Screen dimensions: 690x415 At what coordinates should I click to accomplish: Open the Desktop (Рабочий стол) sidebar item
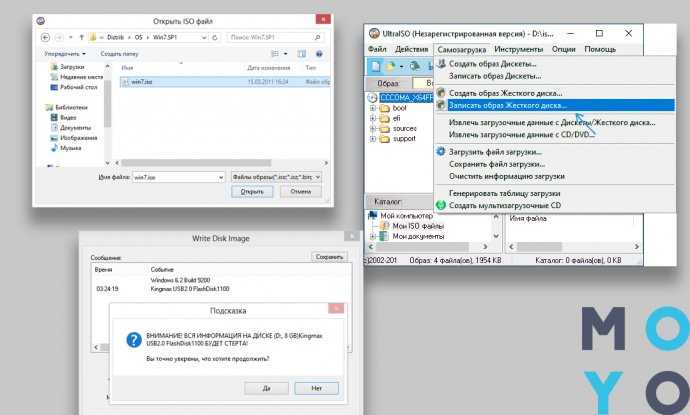coord(74,87)
